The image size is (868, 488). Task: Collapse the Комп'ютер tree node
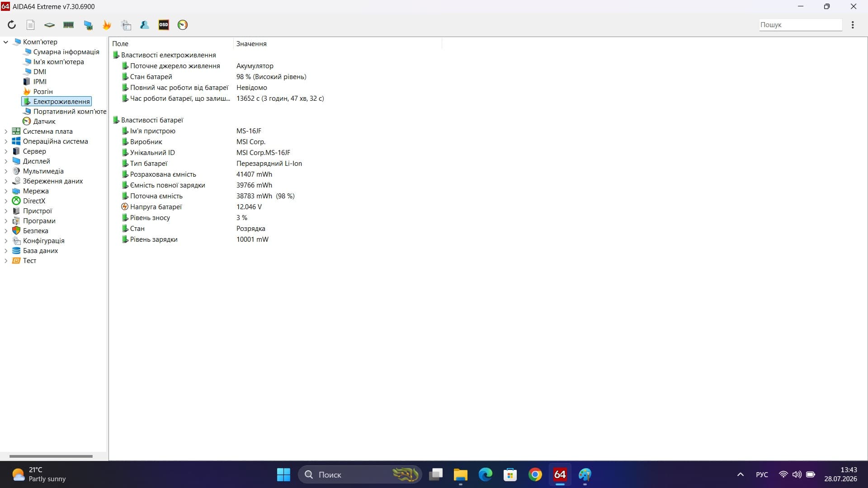pyautogui.click(x=6, y=42)
